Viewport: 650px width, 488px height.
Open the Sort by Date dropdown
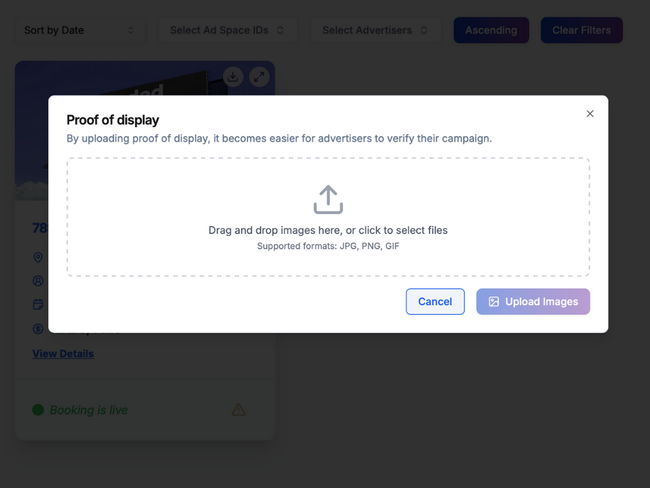pos(79,30)
